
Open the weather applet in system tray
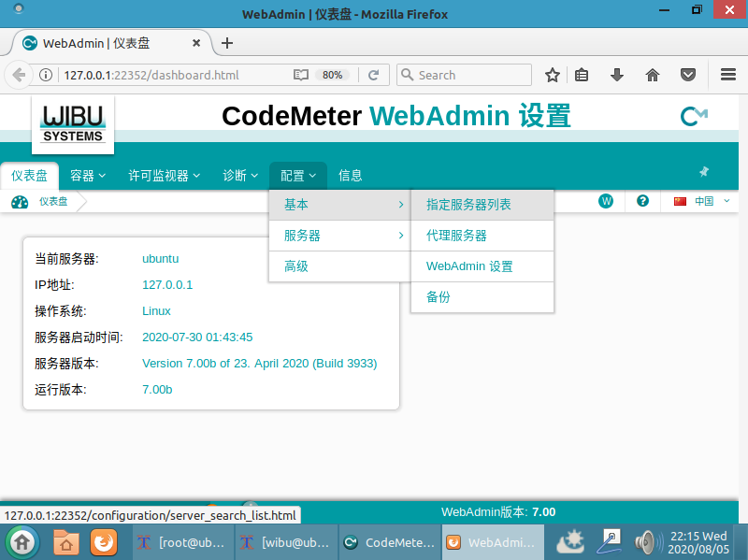click(x=570, y=542)
